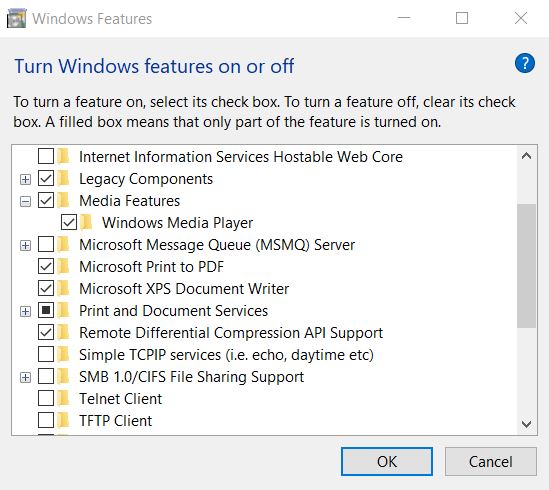The width and height of the screenshot is (549, 490).
Task: Click the scrollbar up arrow
Action: pyautogui.click(x=526, y=156)
